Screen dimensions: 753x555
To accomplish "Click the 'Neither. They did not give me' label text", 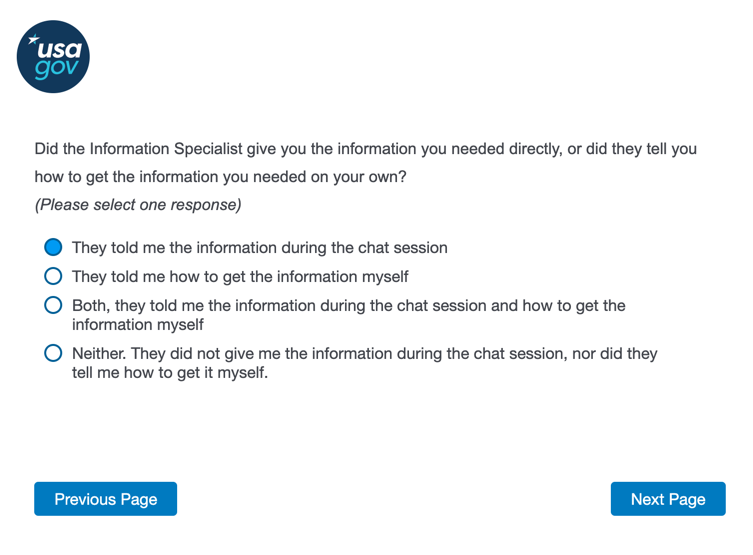I will [364, 353].
